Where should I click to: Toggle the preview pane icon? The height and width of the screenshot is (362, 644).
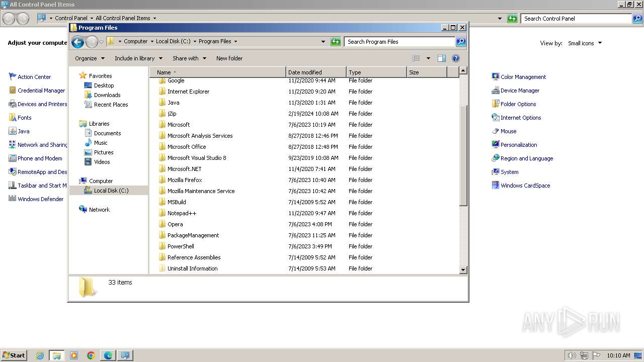tap(441, 58)
